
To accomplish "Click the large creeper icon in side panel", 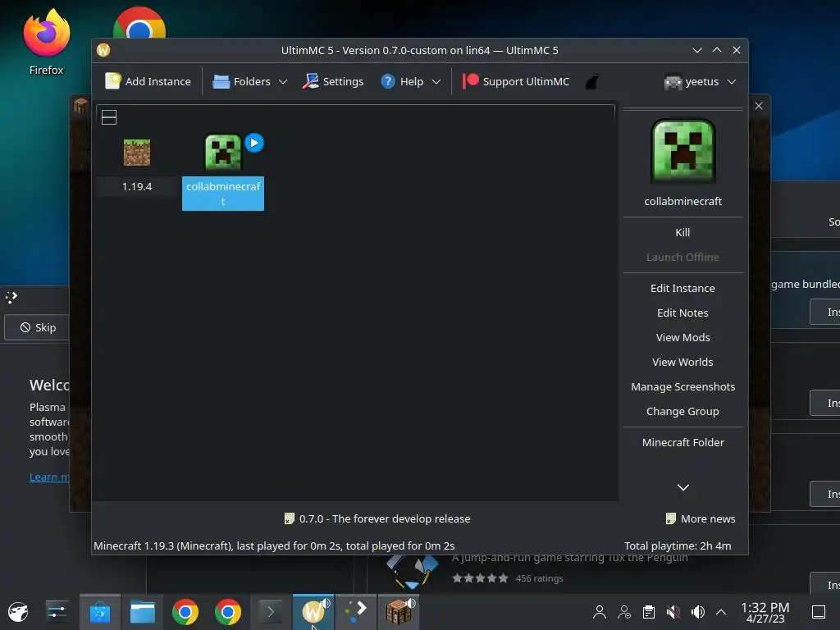I will click(x=683, y=152).
